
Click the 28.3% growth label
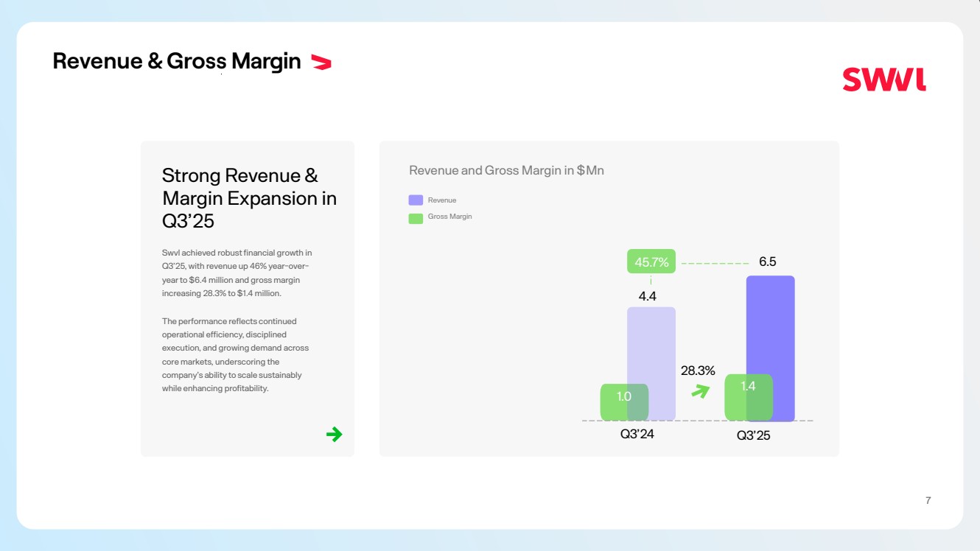pyautogui.click(x=697, y=371)
